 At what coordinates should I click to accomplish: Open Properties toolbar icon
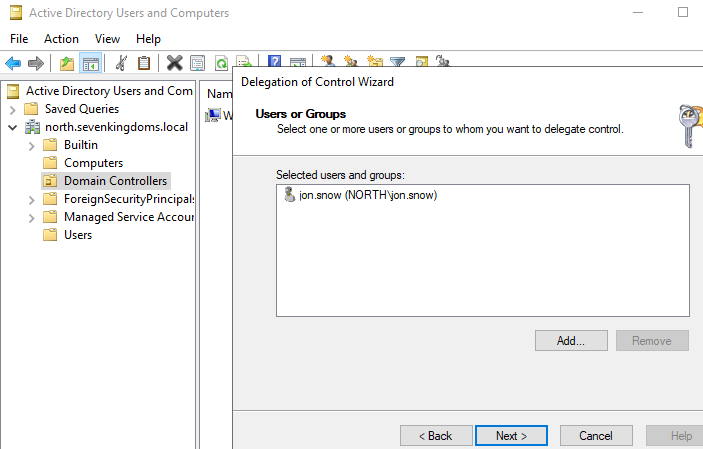coord(197,63)
